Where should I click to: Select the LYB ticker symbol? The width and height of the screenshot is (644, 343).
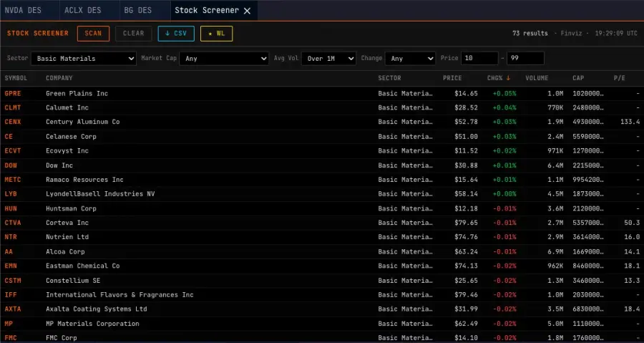coord(11,194)
